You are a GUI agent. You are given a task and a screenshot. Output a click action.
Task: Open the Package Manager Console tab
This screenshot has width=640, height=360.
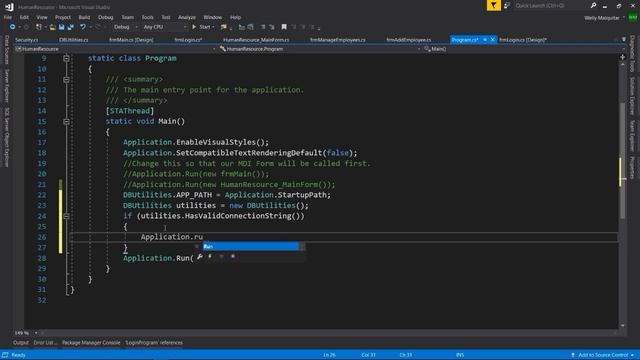[x=91, y=342]
